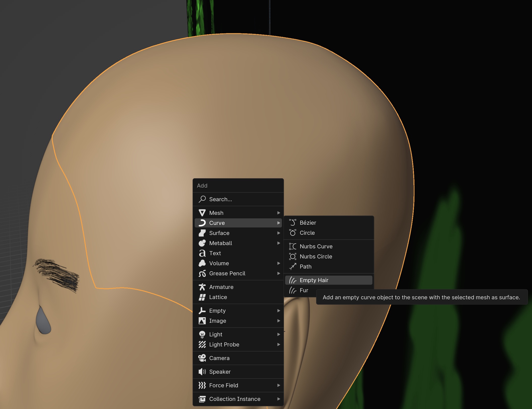Image resolution: width=532 pixels, height=409 pixels.
Task: Select the Text menu label
Action: pos(215,253)
